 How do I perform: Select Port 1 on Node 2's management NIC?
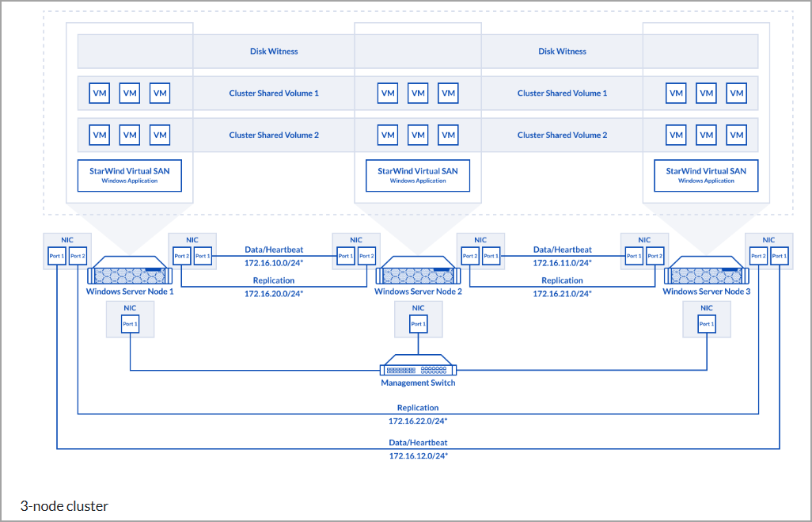(x=418, y=324)
